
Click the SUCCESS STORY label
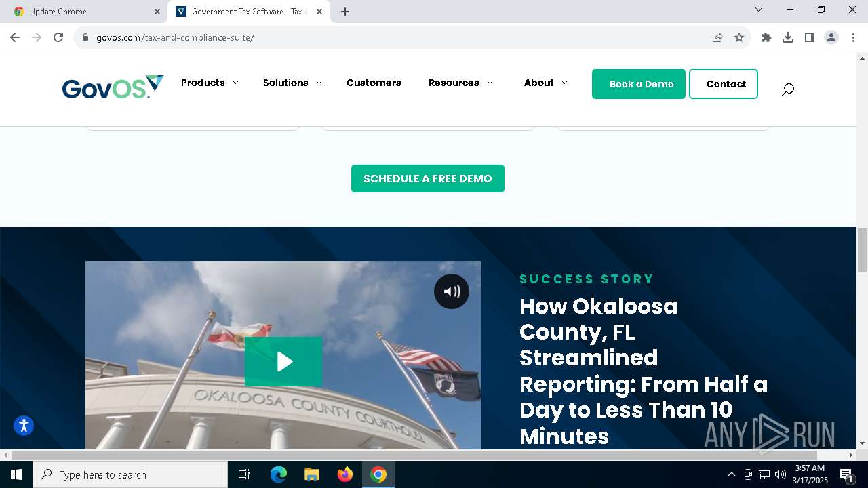[x=587, y=279]
